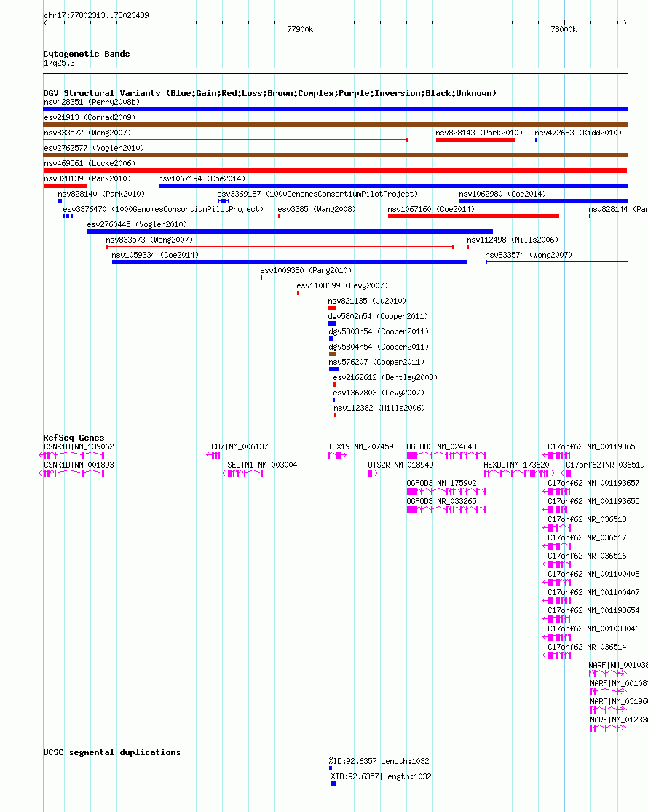Open nsv1067194 (Coe2014) variant label
Screen dimensions: 648x812
pyautogui.click(x=202, y=178)
